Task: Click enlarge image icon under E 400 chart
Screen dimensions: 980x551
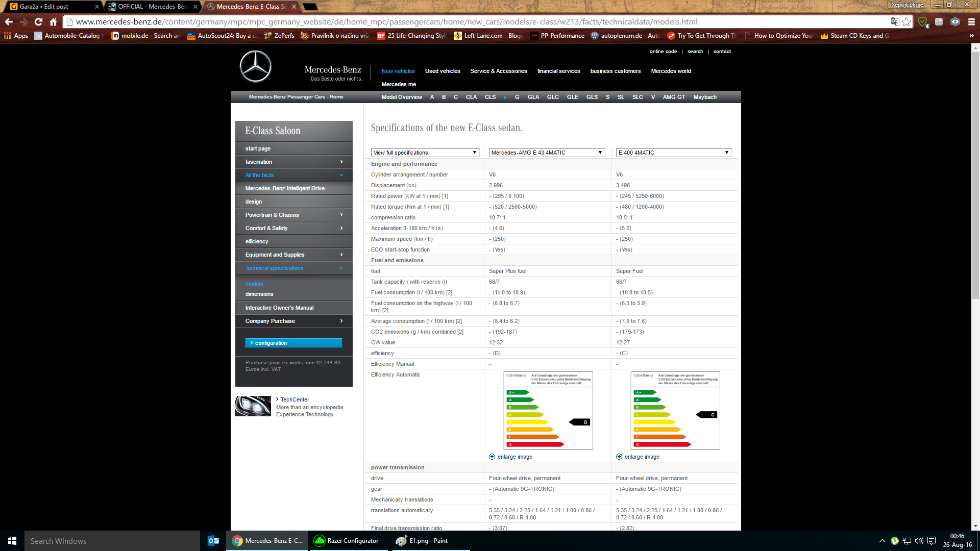Action: [x=619, y=457]
